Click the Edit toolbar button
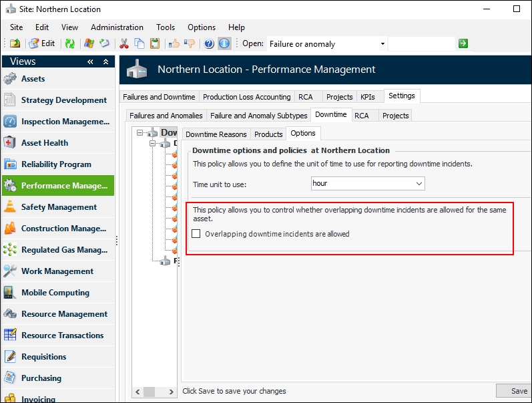 (x=41, y=43)
